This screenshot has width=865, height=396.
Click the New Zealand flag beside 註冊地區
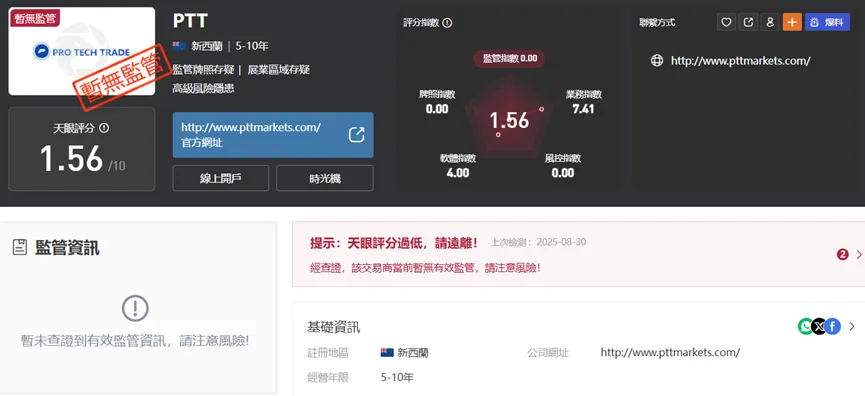[387, 352]
